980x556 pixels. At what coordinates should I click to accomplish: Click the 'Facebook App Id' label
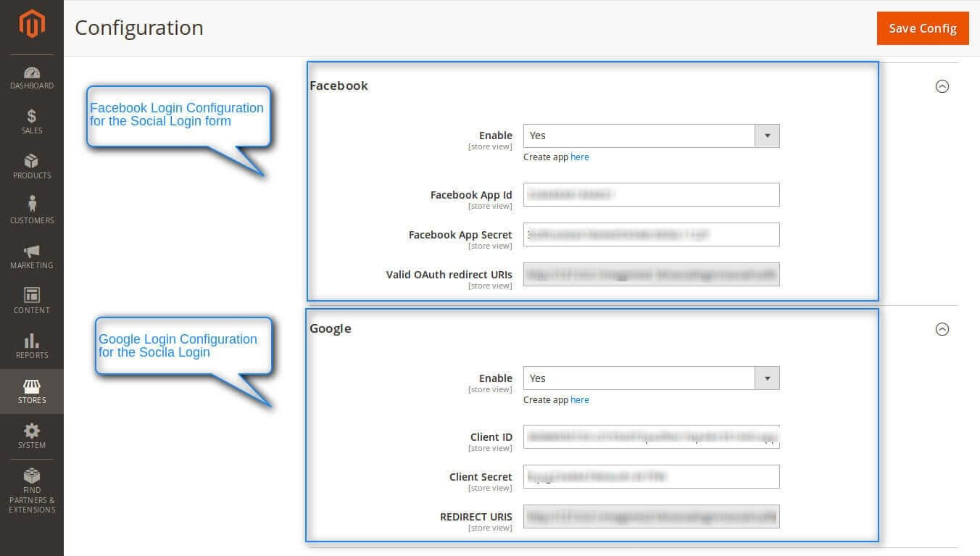pyautogui.click(x=471, y=195)
